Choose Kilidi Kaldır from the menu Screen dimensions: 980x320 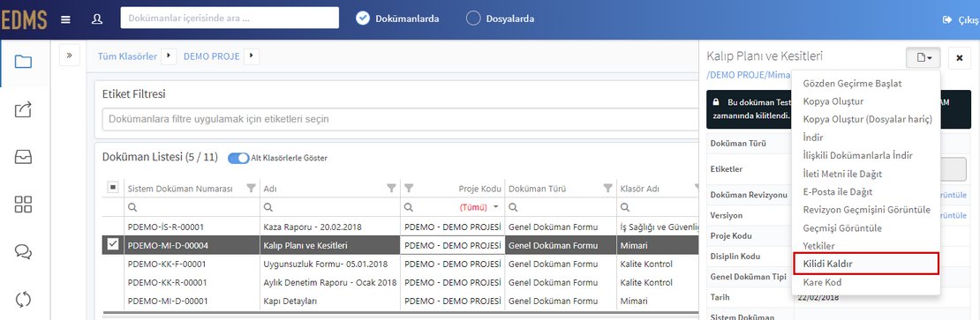point(865,264)
